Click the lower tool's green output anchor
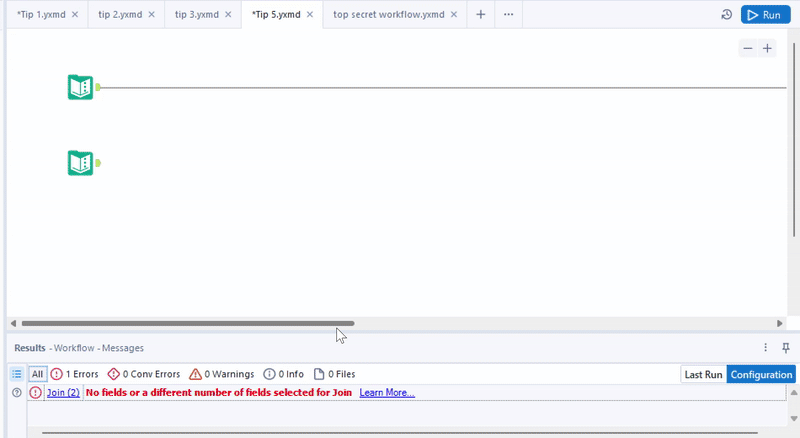Image resolution: width=800 pixels, height=438 pixels. pos(98,163)
